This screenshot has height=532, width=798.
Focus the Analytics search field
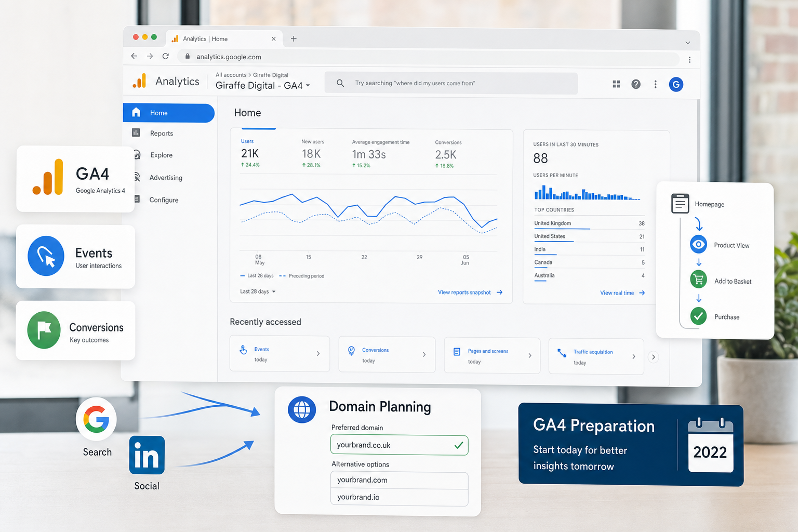[451, 83]
